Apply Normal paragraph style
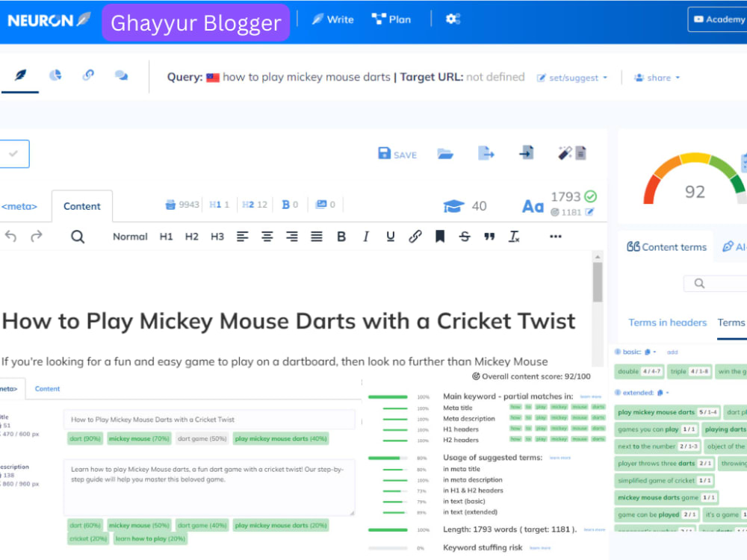The height and width of the screenshot is (560, 747). coord(130,237)
